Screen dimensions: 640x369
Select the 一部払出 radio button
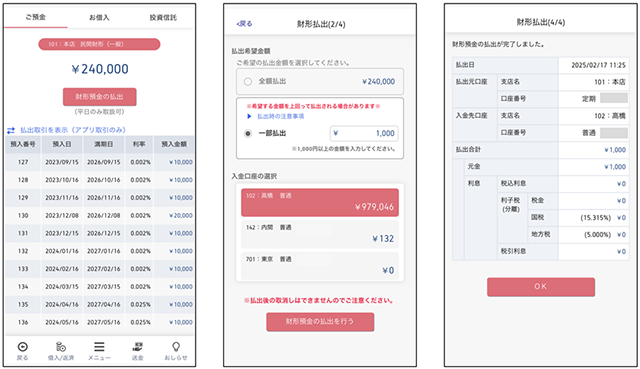click(248, 133)
